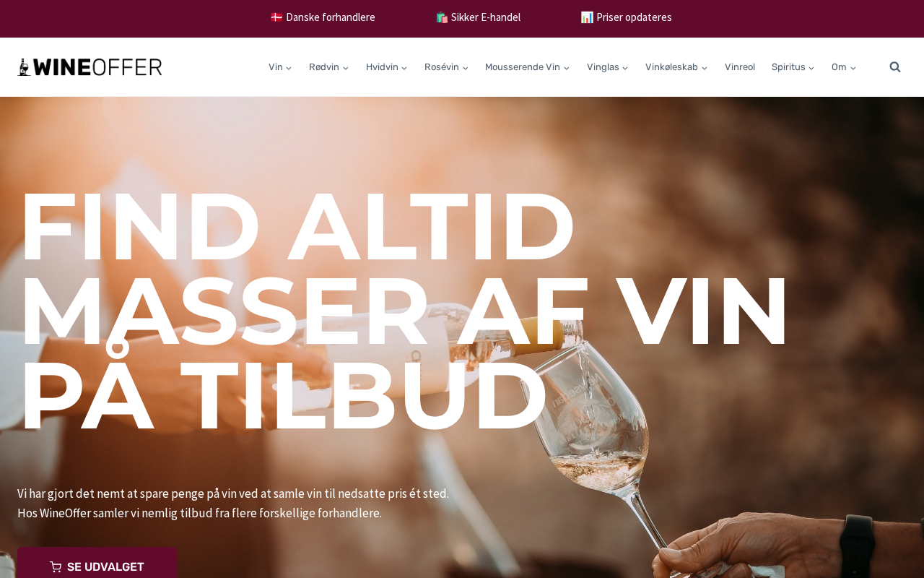Click the cart icon in SE UDVALGET

(56, 567)
